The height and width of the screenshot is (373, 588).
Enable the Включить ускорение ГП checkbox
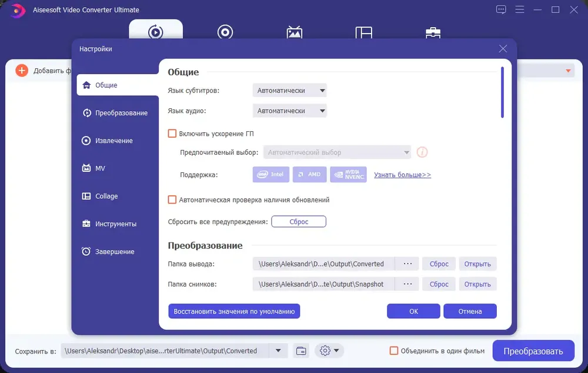pos(172,134)
